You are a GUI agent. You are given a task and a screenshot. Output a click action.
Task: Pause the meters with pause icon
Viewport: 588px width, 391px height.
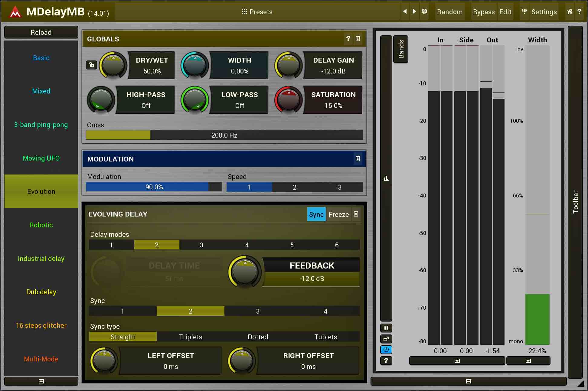pyautogui.click(x=386, y=328)
